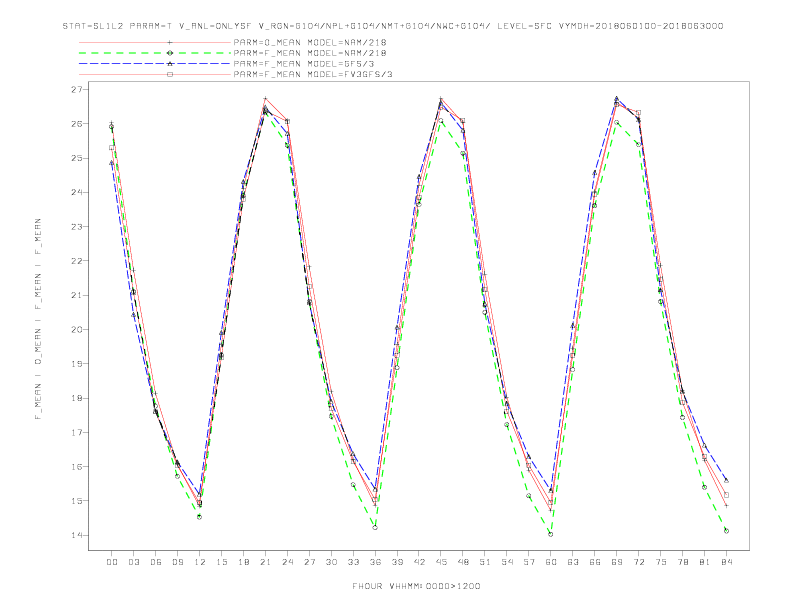This screenshot has height=612, width=792.
Task: Click x-axis forecast hour label 03
Action: pos(133,562)
